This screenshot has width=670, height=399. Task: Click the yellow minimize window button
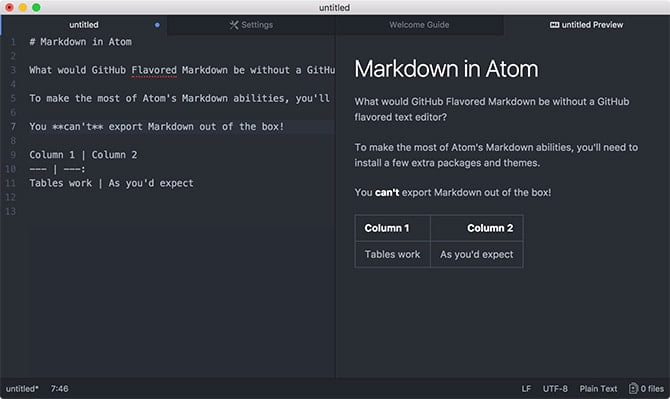(x=23, y=7)
